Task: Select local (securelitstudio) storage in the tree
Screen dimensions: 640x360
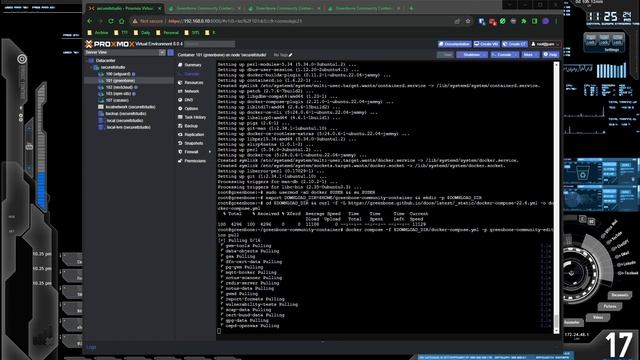Action: point(124,121)
